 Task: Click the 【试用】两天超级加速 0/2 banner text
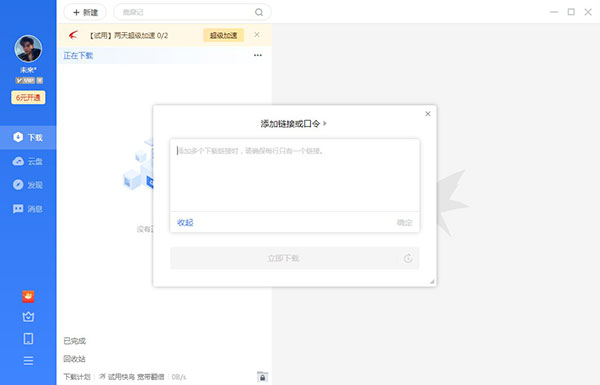128,35
